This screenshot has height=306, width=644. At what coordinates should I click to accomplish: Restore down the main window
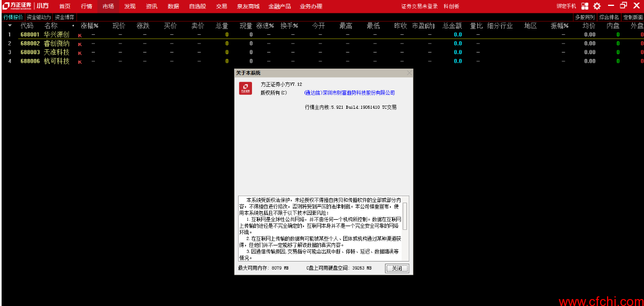coord(624,6)
